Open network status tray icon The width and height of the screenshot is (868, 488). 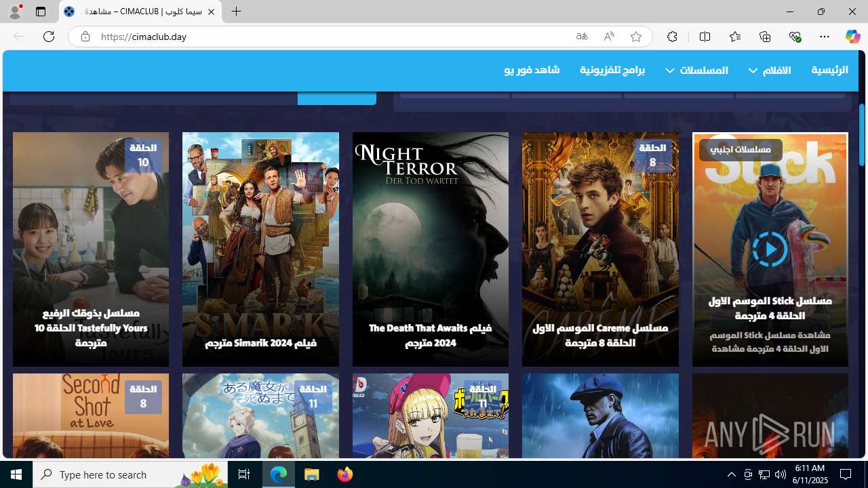[x=764, y=474]
